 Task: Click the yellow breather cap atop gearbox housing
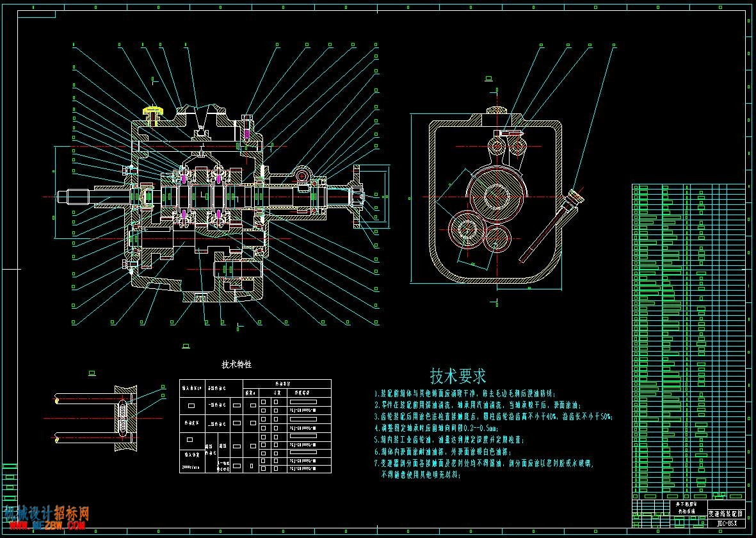154,114
